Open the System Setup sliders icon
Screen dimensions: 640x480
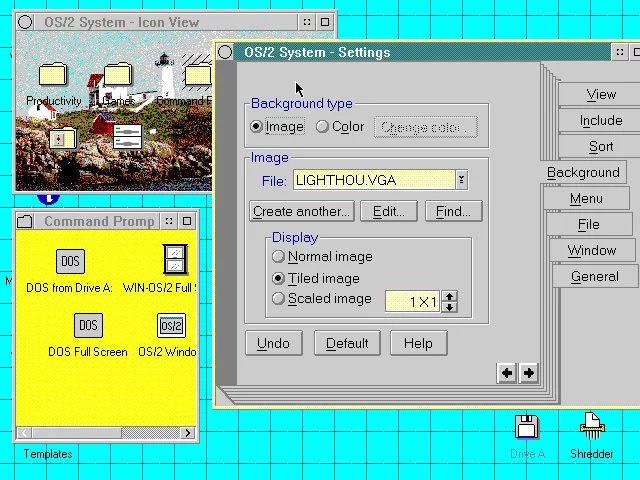point(128,137)
